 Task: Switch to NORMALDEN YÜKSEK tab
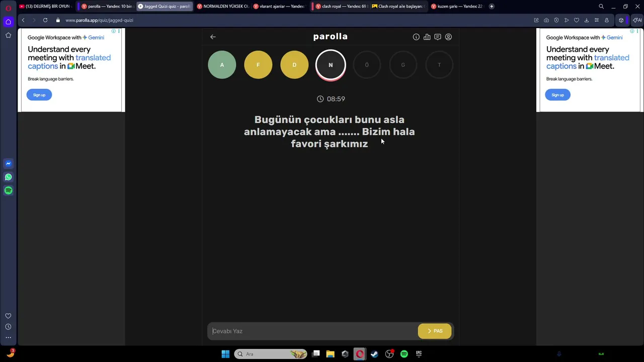[x=222, y=7]
